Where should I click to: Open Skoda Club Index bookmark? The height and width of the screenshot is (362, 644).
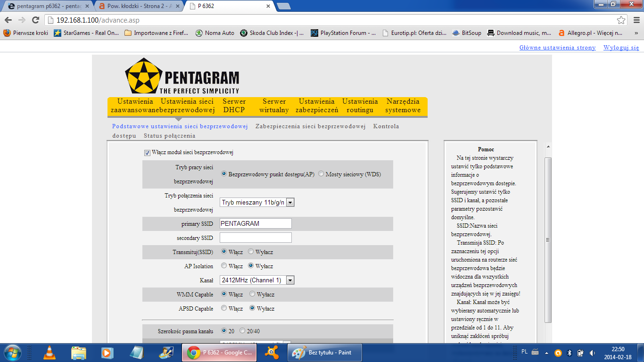(x=272, y=33)
